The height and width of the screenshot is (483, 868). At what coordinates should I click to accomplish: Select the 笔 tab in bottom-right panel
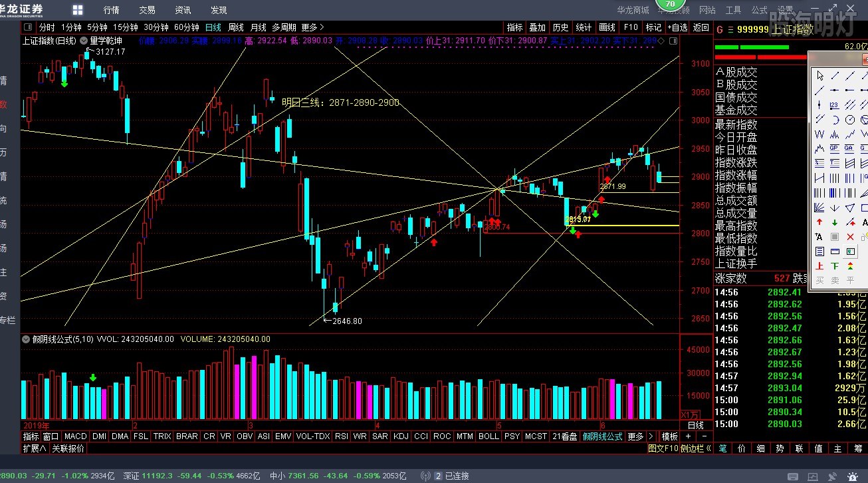coord(722,448)
